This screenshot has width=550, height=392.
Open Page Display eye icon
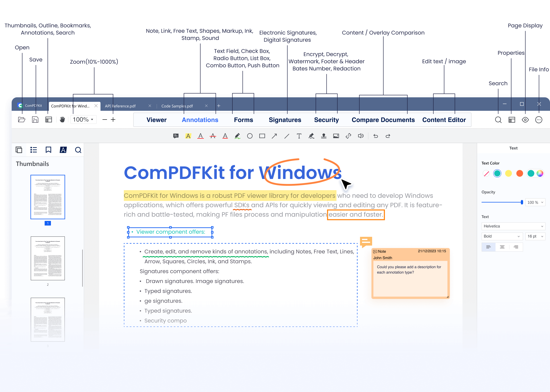pos(525,120)
